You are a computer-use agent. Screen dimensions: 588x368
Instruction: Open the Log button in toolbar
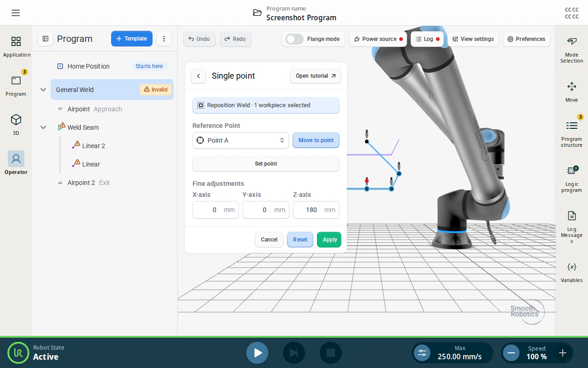427,39
